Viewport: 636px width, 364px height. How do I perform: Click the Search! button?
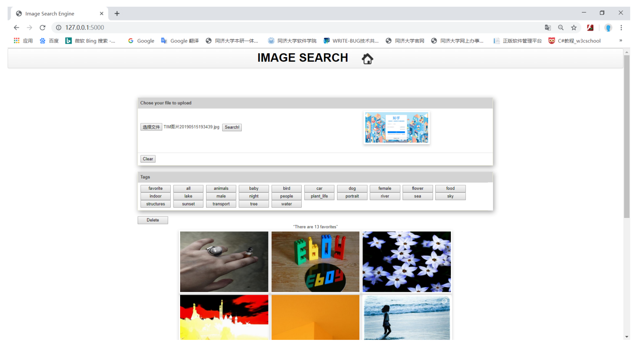click(232, 127)
